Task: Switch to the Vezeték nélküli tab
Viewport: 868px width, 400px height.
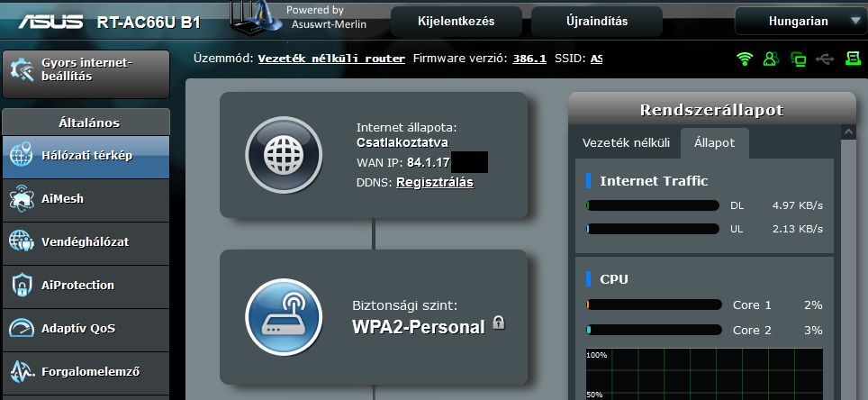Action: click(626, 143)
